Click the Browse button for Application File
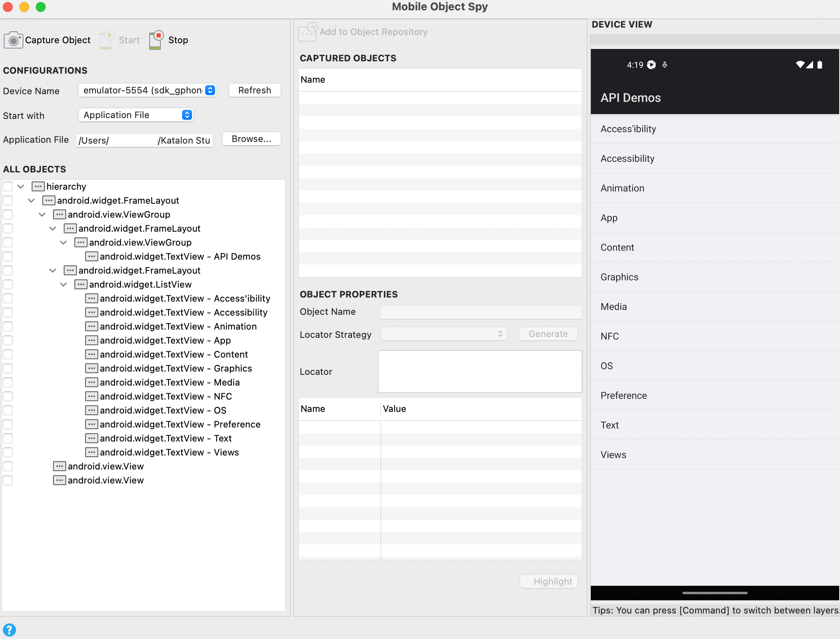 coord(251,139)
